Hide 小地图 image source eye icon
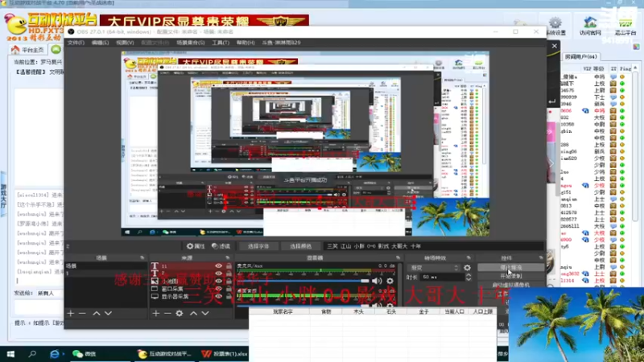 [x=218, y=281]
